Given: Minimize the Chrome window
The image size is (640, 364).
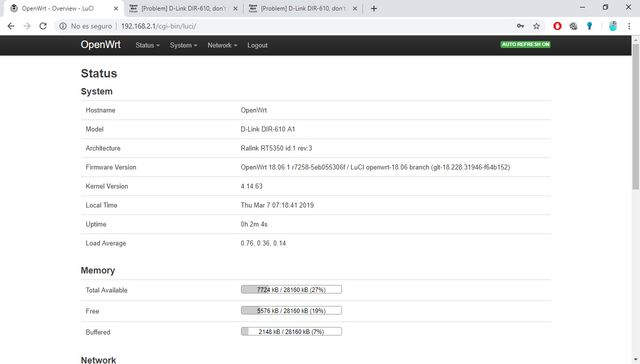Looking at the screenshot, I should pos(582,7).
